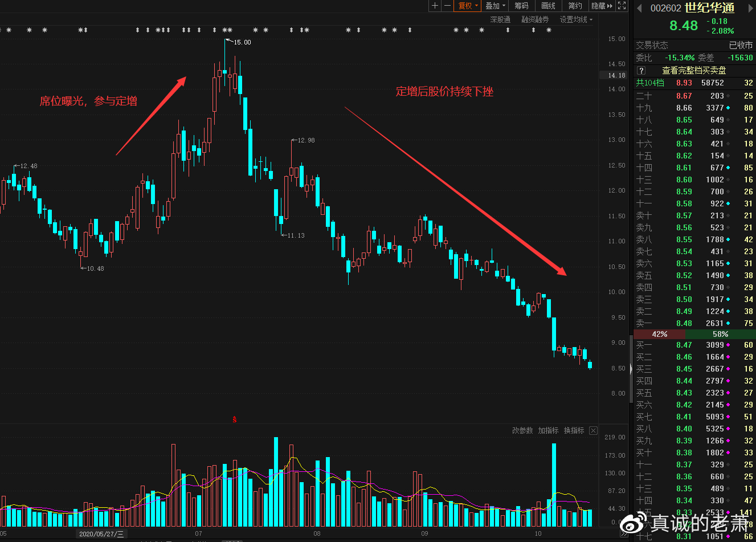Viewport: 756px width, 542px height.
Task: Click the red dollar event marker
Action: coord(234,419)
